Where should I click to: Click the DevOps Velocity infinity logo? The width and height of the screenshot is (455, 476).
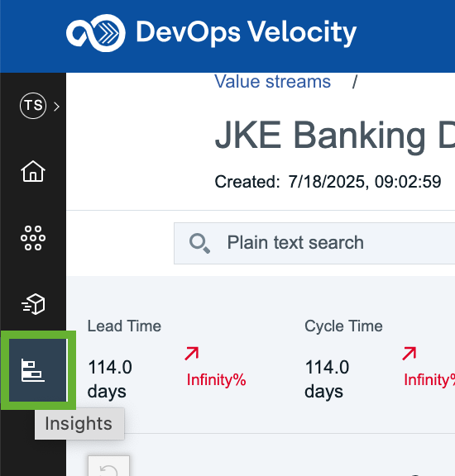(96, 33)
